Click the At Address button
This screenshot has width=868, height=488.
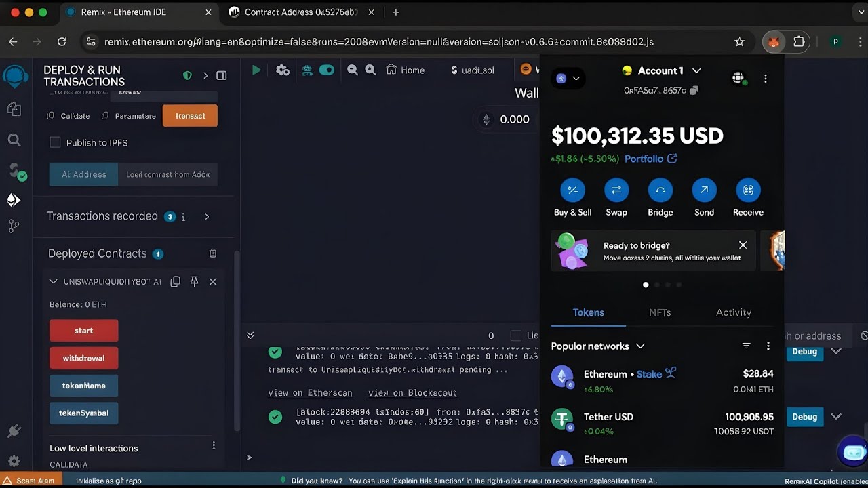point(84,174)
